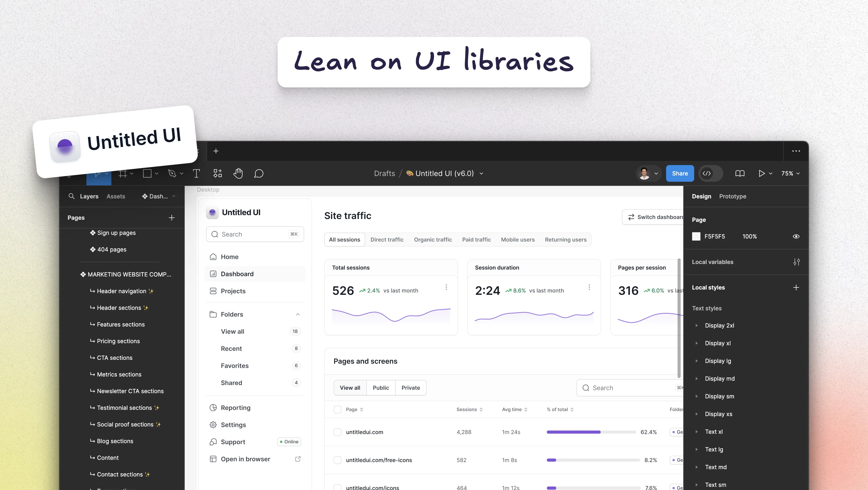This screenshot has width=868, height=490.
Task: Sort table by Sessions column
Action: 470,409
